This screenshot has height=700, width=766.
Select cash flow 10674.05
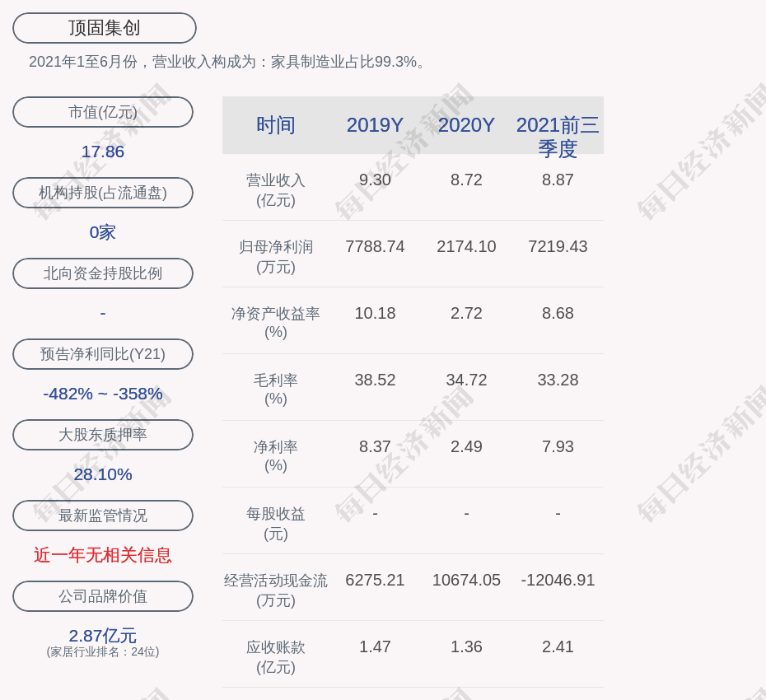coord(466,580)
